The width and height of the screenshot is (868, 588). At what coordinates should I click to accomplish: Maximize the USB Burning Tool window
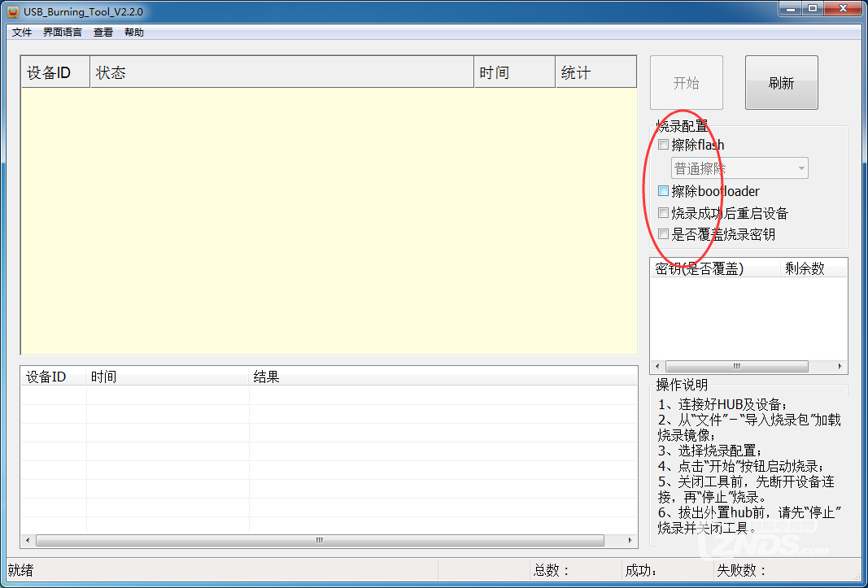(813, 8)
